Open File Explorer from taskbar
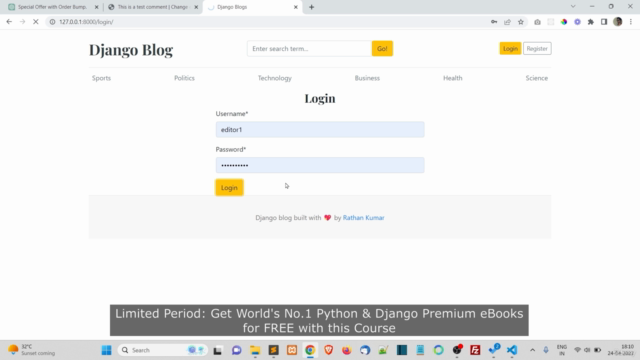Screen dimensions: 640x360 pyautogui.click(x=255, y=350)
